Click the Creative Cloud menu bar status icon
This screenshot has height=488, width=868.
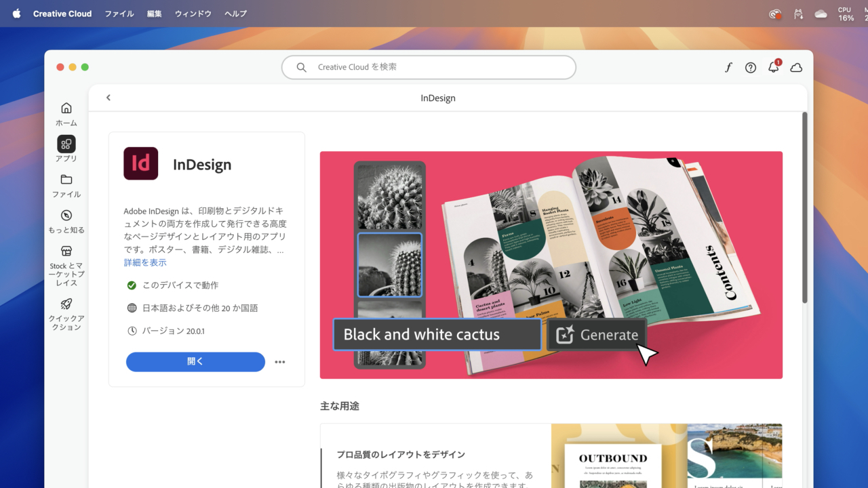pyautogui.click(x=776, y=14)
